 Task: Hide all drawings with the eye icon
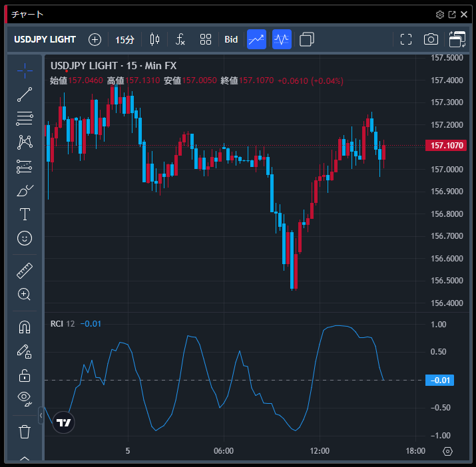pyautogui.click(x=25, y=398)
